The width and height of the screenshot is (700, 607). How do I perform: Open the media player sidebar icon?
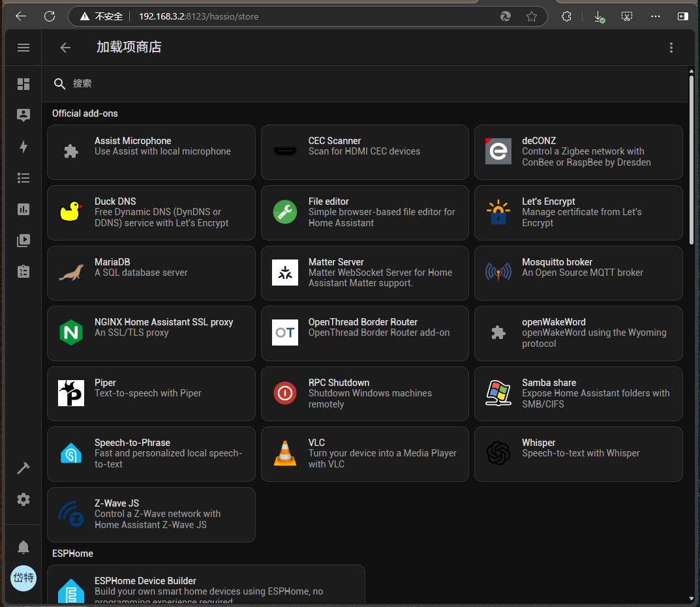(x=23, y=241)
